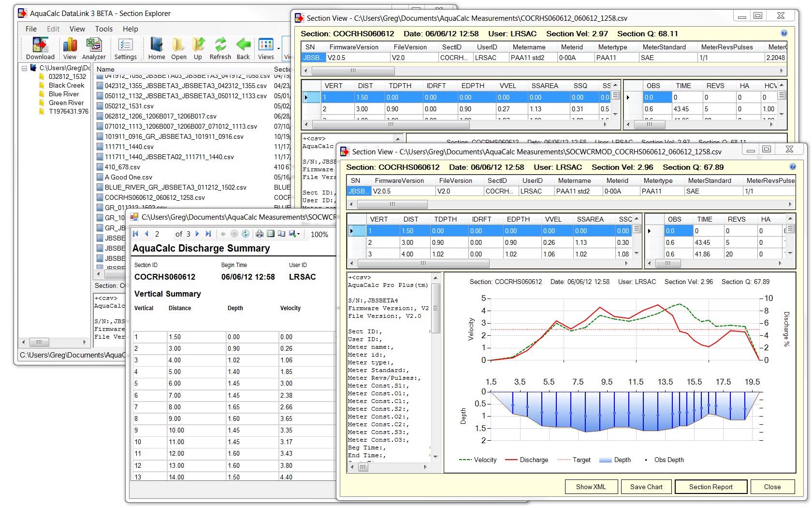The width and height of the screenshot is (812, 508).
Task: Open page setup in report viewer
Action: point(281,234)
